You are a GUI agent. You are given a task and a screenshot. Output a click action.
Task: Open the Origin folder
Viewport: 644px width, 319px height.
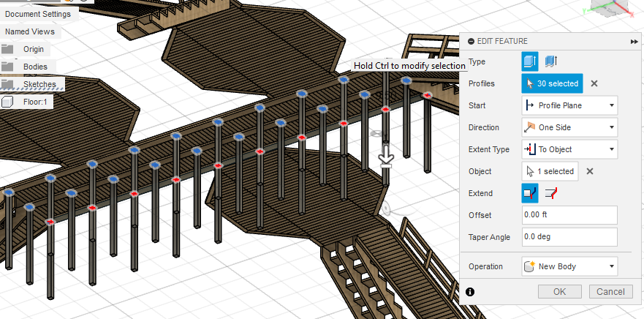tap(34, 49)
